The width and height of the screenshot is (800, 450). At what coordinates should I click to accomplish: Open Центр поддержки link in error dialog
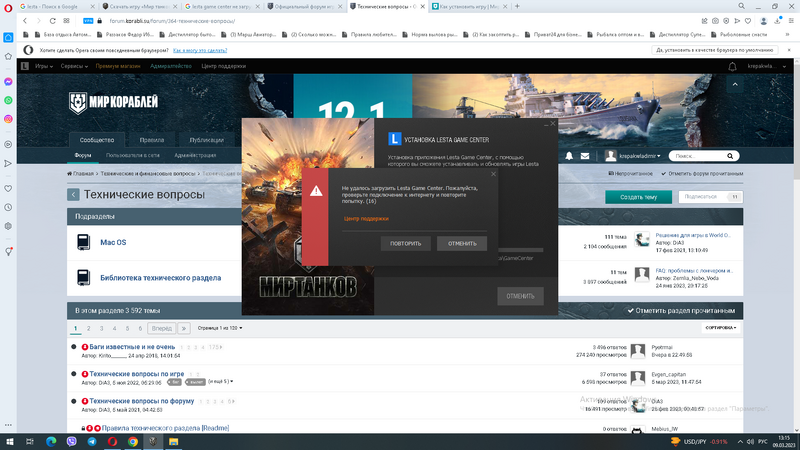click(x=366, y=218)
